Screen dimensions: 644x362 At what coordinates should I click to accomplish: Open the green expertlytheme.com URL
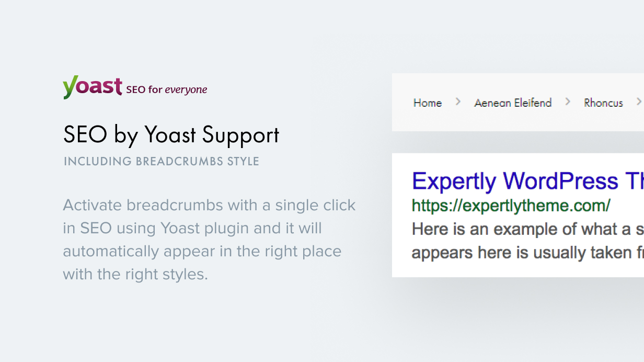(x=511, y=206)
